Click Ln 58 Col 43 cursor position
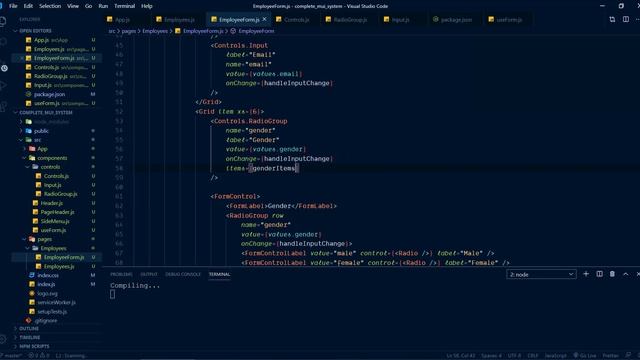The height and width of the screenshot is (360, 640). click(461, 356)
